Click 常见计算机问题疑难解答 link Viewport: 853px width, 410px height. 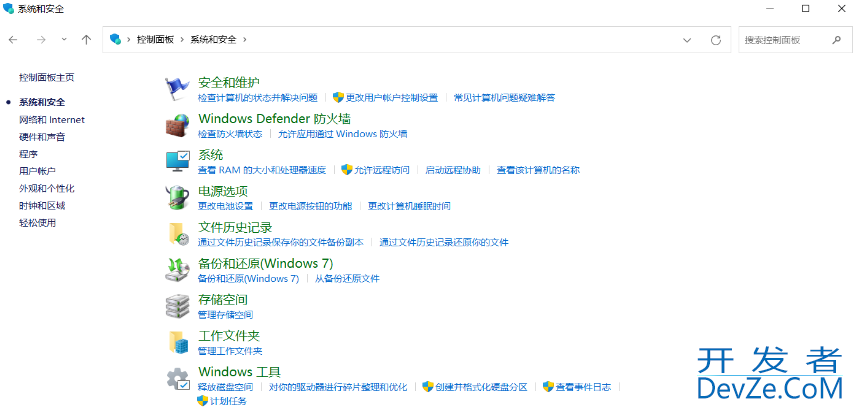504,98
